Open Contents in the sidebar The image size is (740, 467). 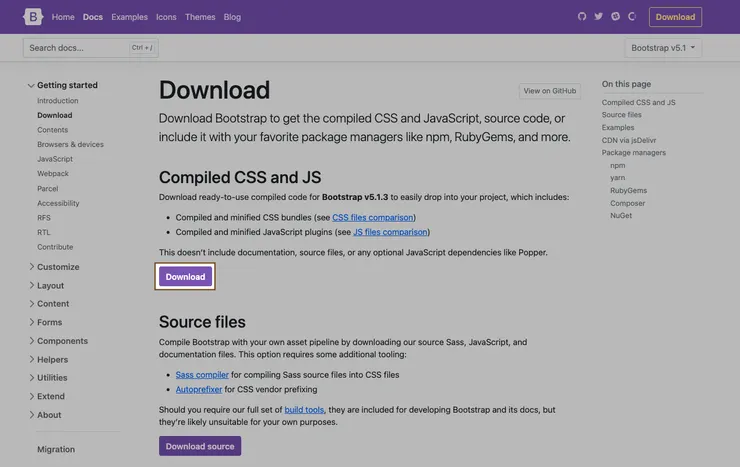(x=52, y=130)
